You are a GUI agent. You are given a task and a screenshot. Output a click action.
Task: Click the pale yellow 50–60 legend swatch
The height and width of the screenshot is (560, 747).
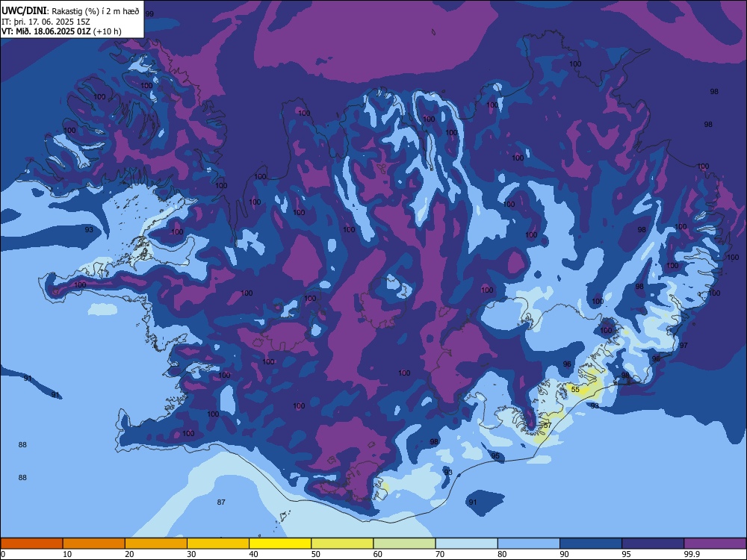342,544
